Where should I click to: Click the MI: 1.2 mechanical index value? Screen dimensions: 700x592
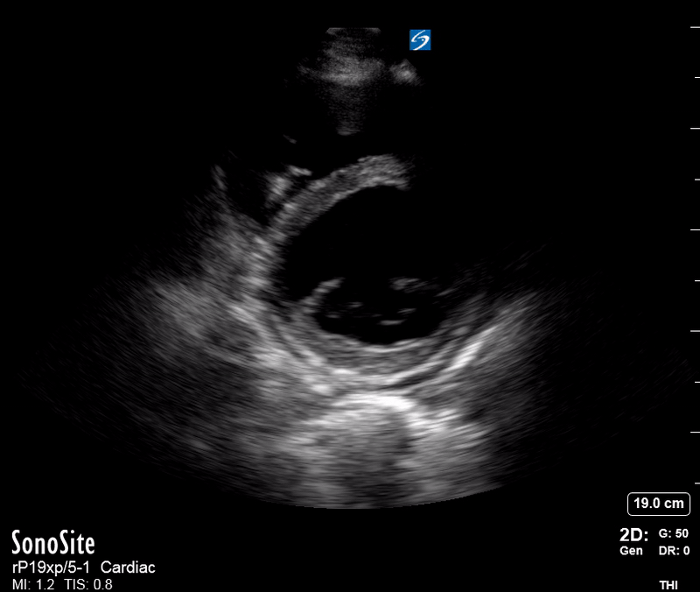33,584
